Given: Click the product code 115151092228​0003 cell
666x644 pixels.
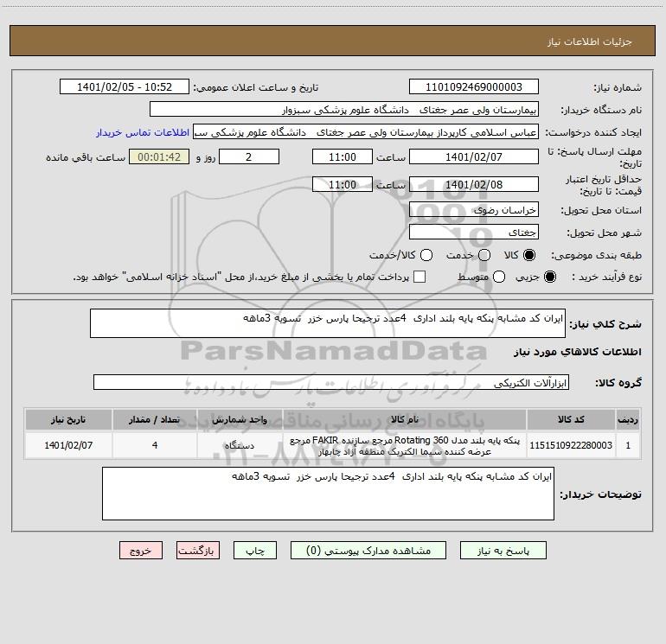Looking at the screenshot, I should [571, 445].
